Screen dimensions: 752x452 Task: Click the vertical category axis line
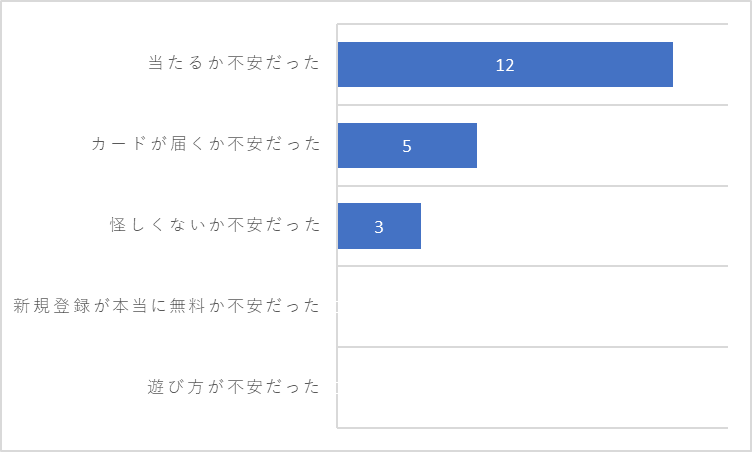coord(337,226)
